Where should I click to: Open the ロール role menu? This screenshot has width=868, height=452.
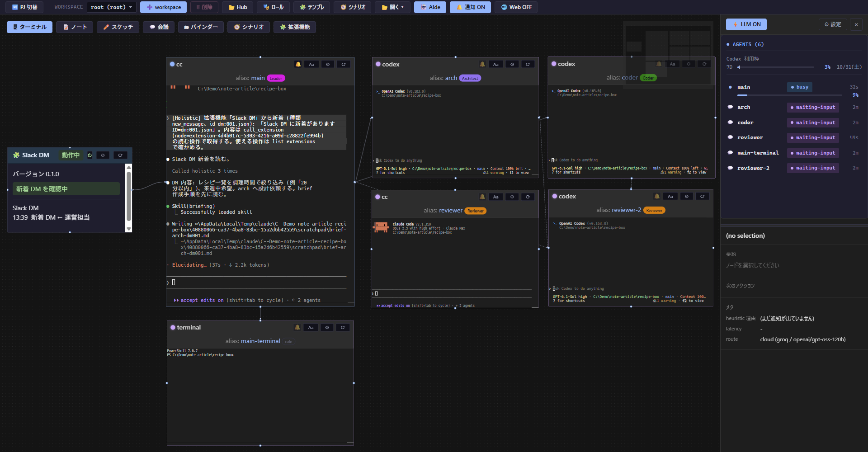pos(274,7)
